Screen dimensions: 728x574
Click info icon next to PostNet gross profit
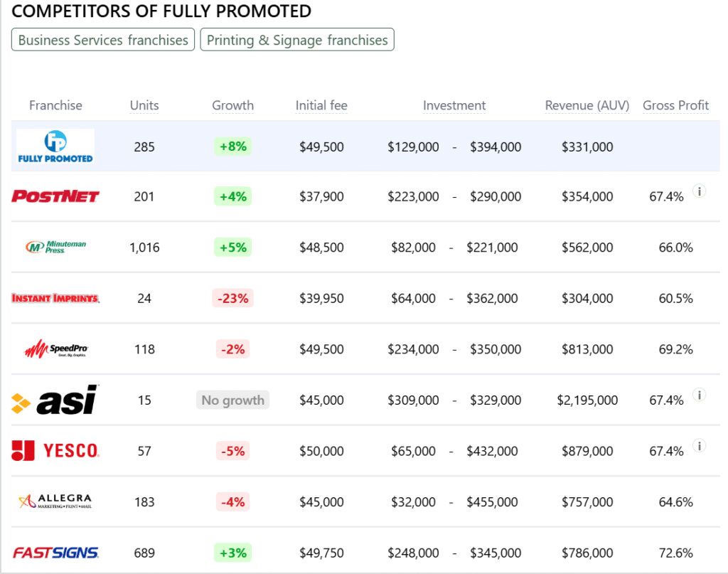coord(700,191)
